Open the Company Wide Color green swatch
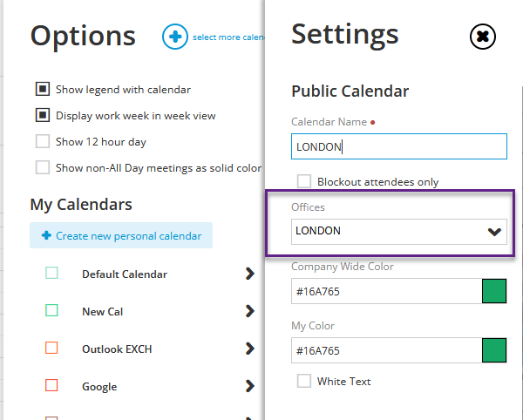The image size is (523, 420). click(494, 291)
